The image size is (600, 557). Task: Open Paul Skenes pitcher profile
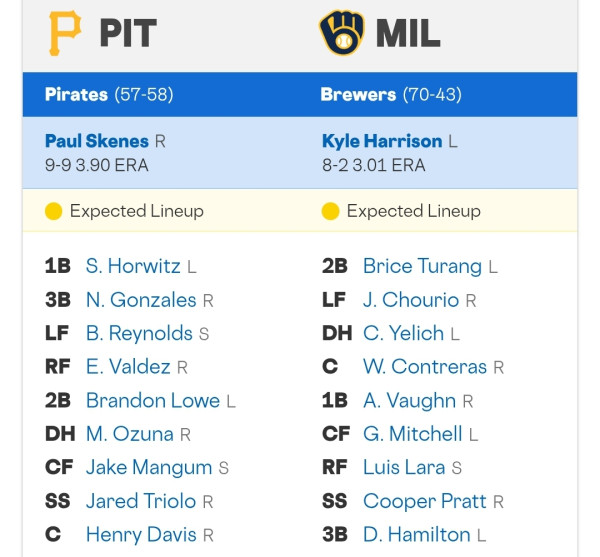[x=97, y=141]
